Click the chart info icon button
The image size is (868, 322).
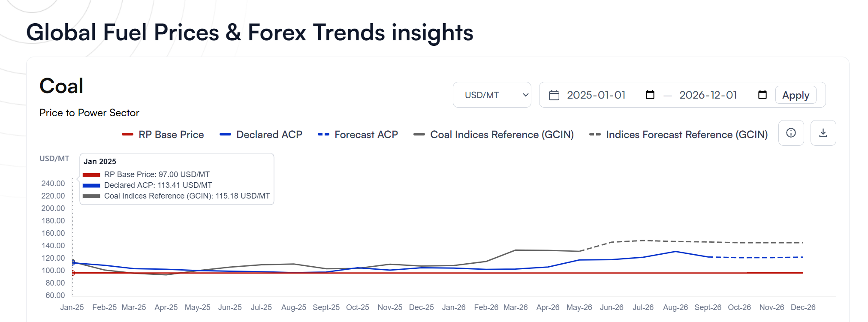tap(791, 133)
